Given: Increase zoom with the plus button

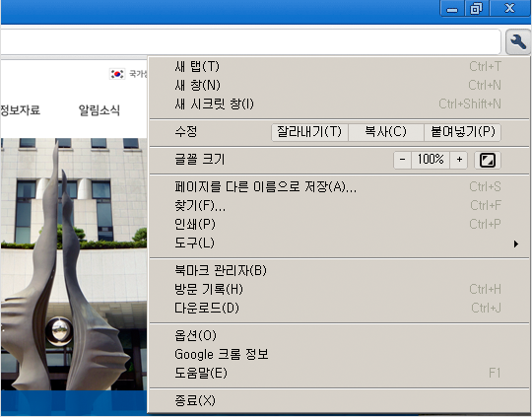Looking at the screenshot, I should point(459,160).
